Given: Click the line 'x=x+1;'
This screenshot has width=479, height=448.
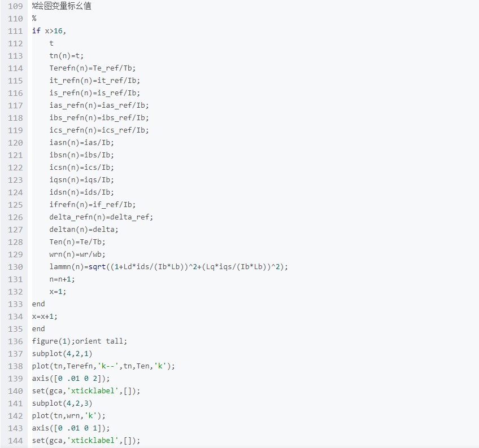Looking at the screenshot, I should pos(45,317).
